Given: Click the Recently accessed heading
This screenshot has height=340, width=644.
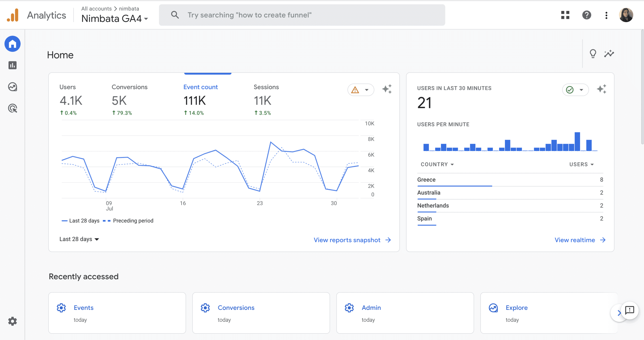Looking at the screenshot, I should point(84,276).
